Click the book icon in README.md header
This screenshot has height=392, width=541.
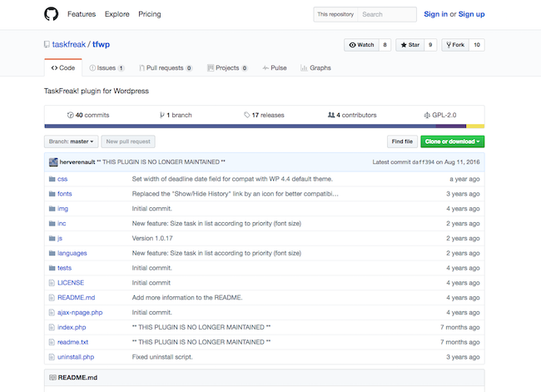pyautogui.click(x=52, y=378)
